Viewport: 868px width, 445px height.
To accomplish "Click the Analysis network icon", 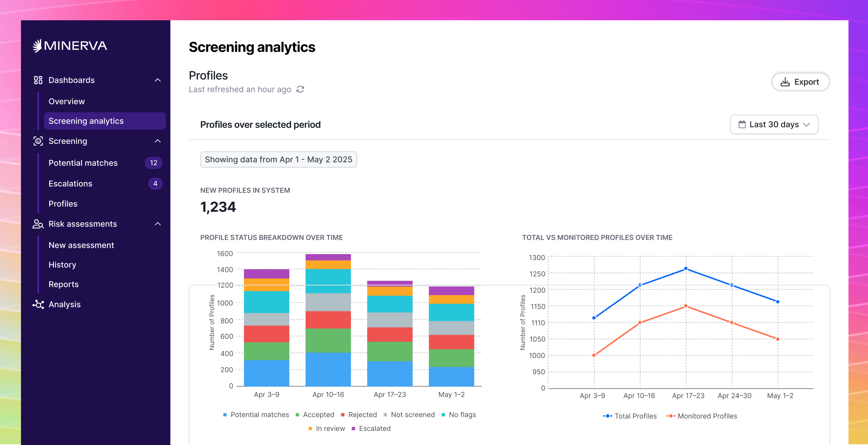I will point(38,304).
